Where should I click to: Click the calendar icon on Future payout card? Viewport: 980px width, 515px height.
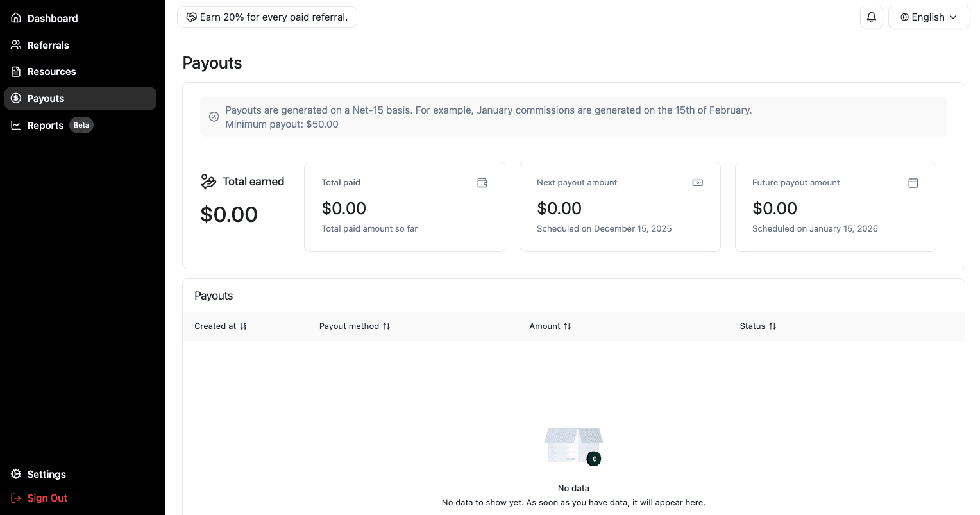click(x=913, y=183)
